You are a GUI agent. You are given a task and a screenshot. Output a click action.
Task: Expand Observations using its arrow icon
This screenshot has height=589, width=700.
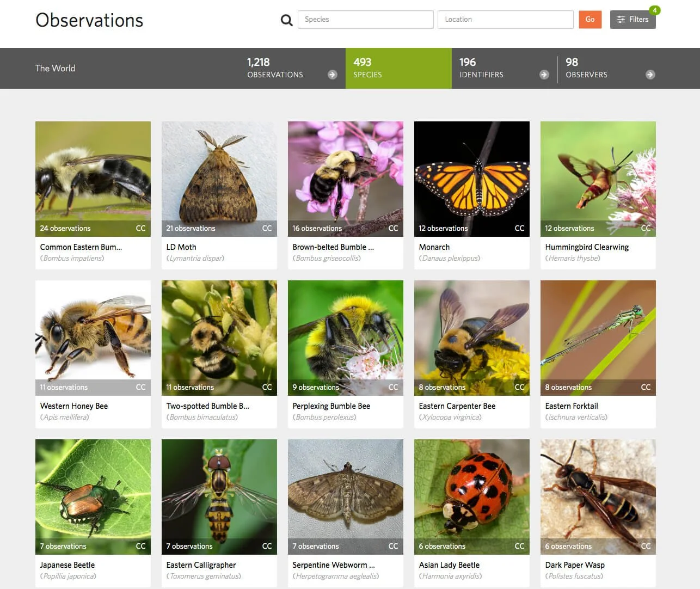pos(332,75)
